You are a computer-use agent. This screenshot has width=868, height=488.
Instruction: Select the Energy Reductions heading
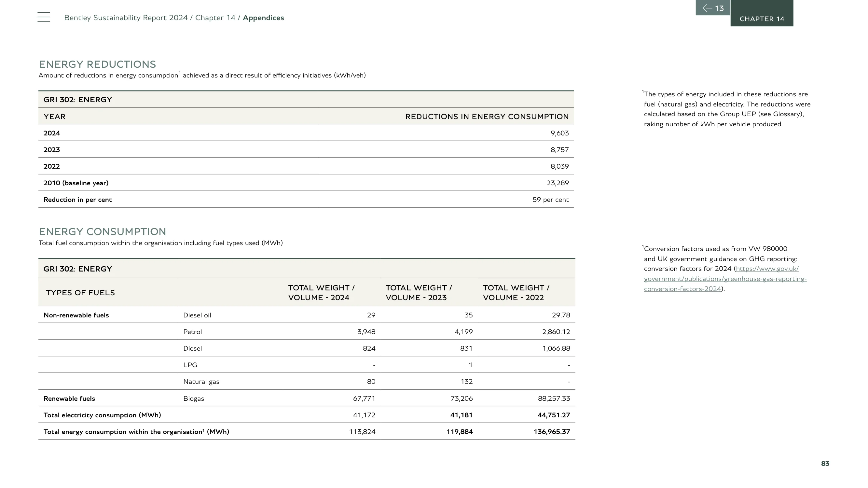pos(97,64)
